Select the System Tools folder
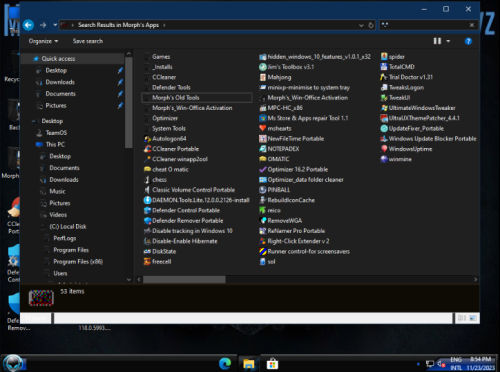The height and width of the screenshot is (372, 500). 169,128
